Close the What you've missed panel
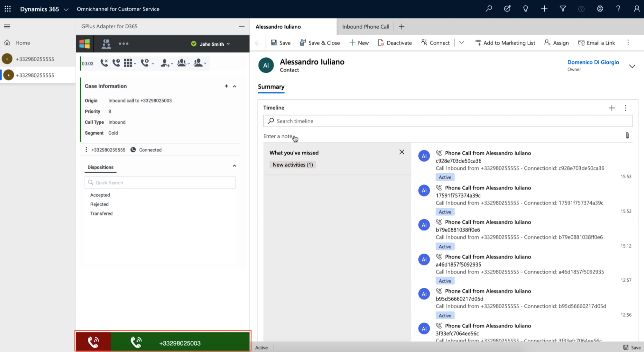 pyautogui.click(x=402, y=152)
